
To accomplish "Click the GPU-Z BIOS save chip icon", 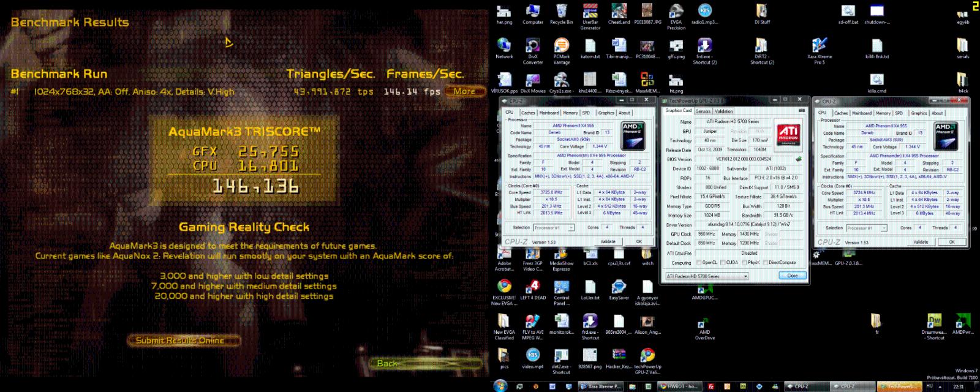I will pos(799,159).
